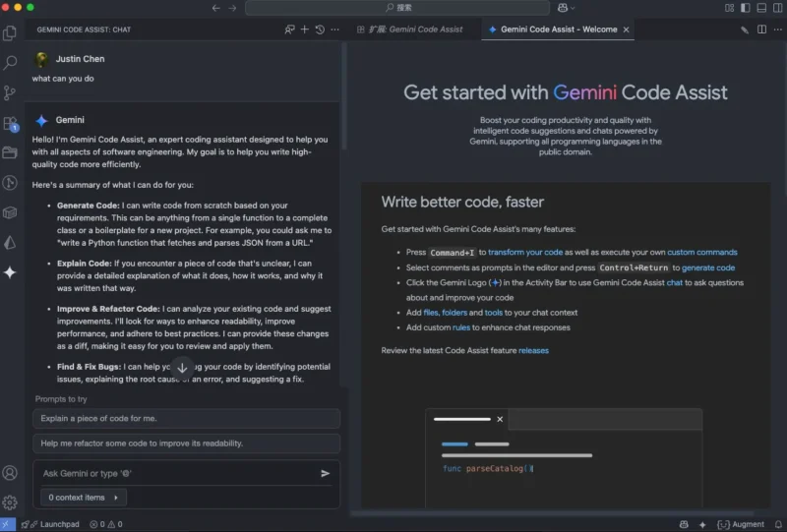
Task: Click the remote window indicator in status bar
Action: (8, 524)
